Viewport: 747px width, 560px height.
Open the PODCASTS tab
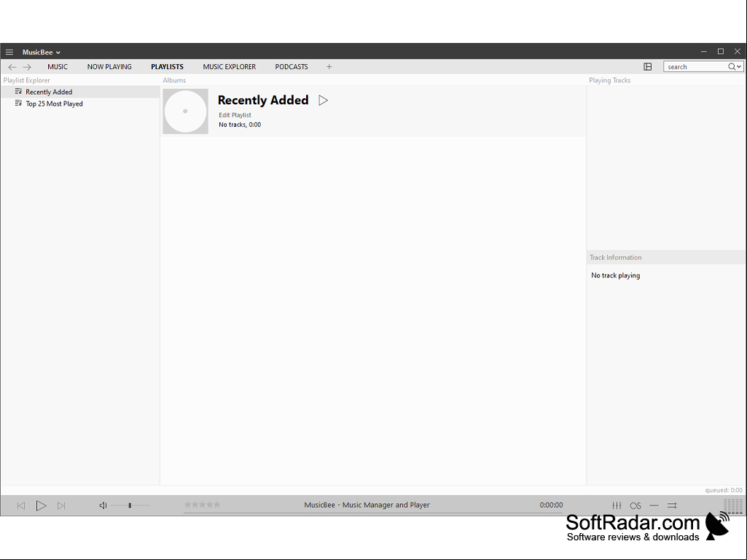pos(292,67)
